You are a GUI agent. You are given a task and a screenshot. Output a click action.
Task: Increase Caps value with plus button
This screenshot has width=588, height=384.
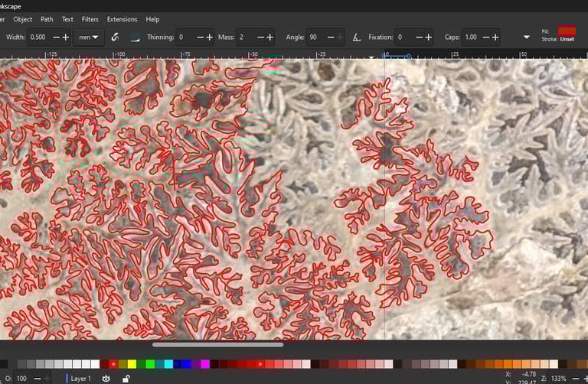pos(495,37)
